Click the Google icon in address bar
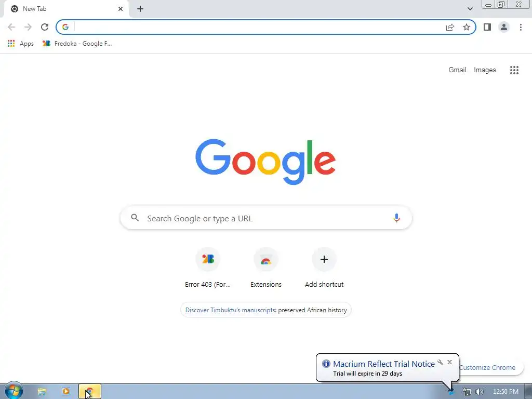This screenshot has height=399, width=532. pyautogui.click(x=65, y=27)
